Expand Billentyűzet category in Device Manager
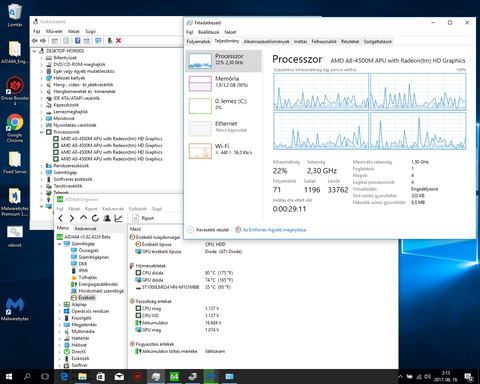The height and width of the screenshot is (384, 480). pos(42,58)
